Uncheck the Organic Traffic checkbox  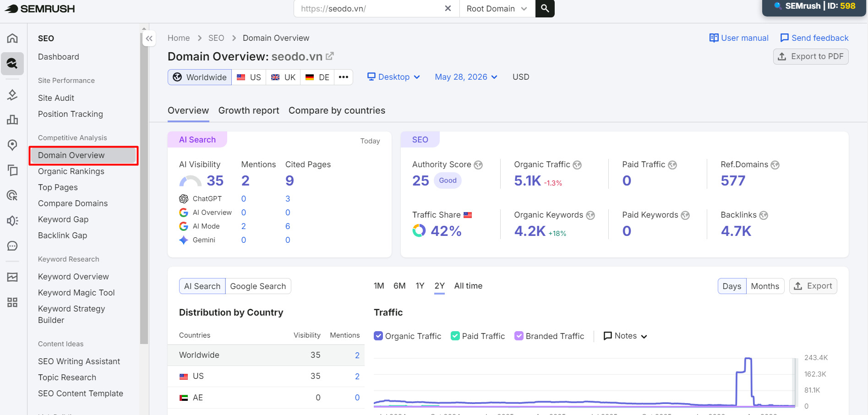click(378, 336)
